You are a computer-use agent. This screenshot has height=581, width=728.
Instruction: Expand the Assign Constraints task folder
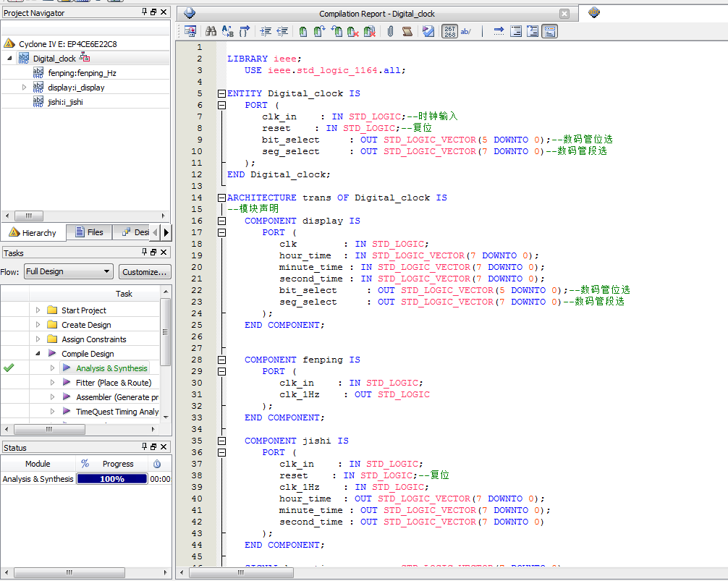tap(38, 339)
